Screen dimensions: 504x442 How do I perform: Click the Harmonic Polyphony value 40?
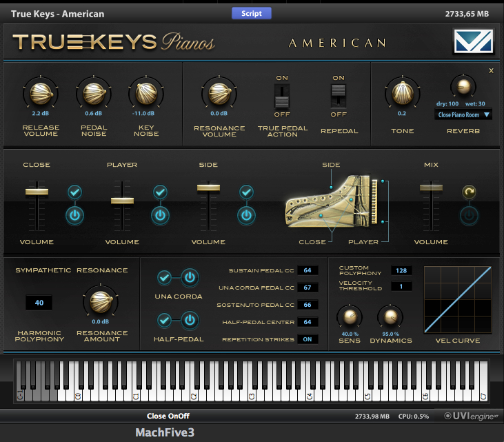[39, 303]
